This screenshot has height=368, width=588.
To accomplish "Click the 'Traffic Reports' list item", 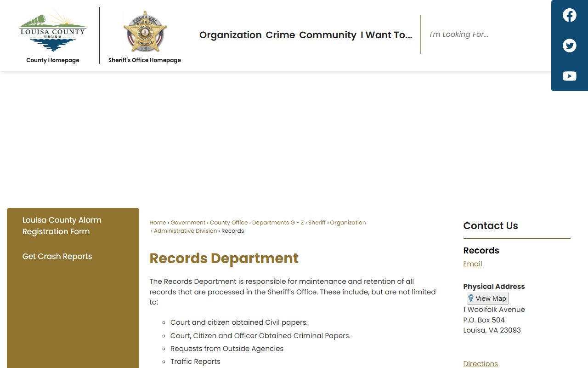I will pos(195,362).
